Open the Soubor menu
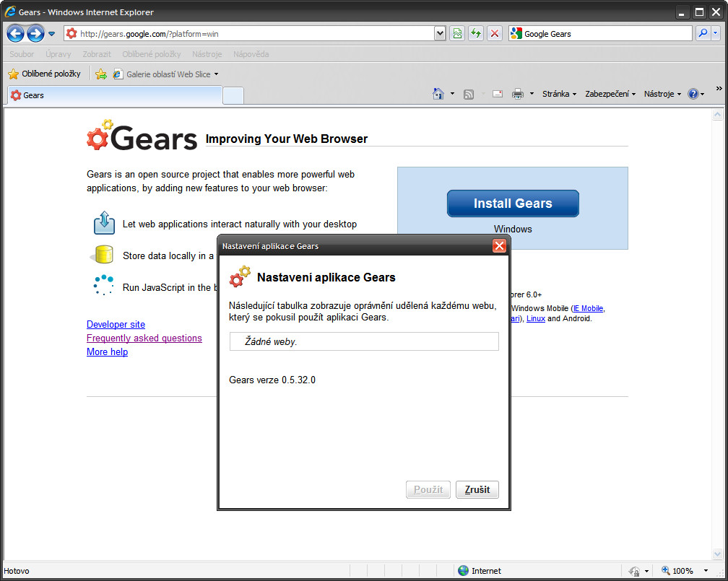 pyautogui.click(x=22, y=54)
